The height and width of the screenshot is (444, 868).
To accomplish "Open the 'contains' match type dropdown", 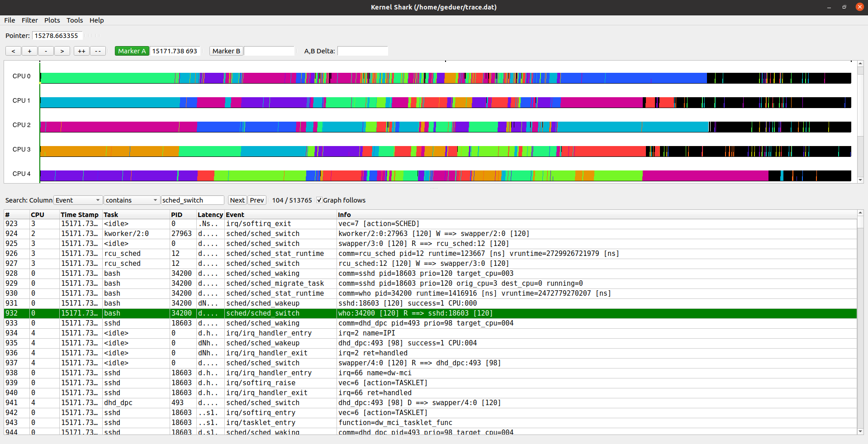I will click(x=131, y=200).
